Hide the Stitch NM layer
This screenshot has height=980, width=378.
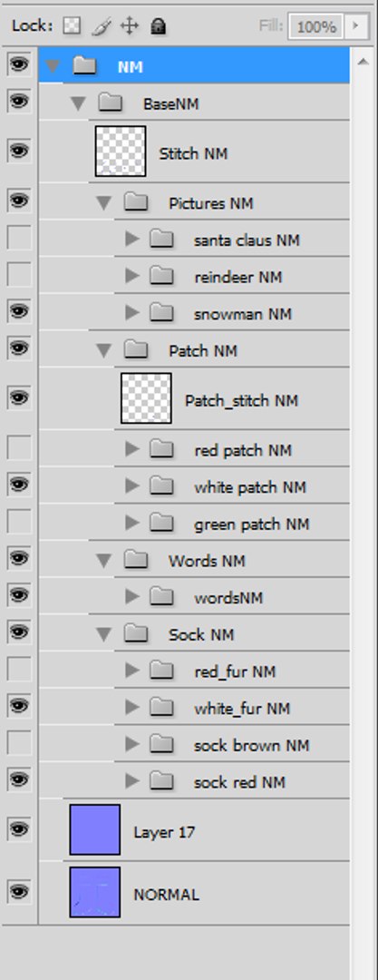pyautogui.click(x=19, y=151)
